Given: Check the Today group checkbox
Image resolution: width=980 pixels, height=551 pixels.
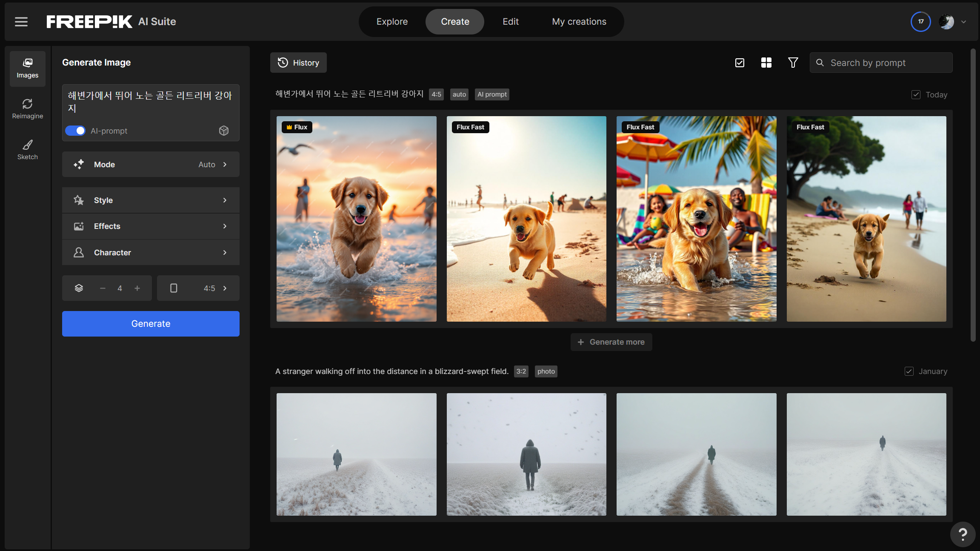Looking at the screenshot, I should [x=916, y=95].
